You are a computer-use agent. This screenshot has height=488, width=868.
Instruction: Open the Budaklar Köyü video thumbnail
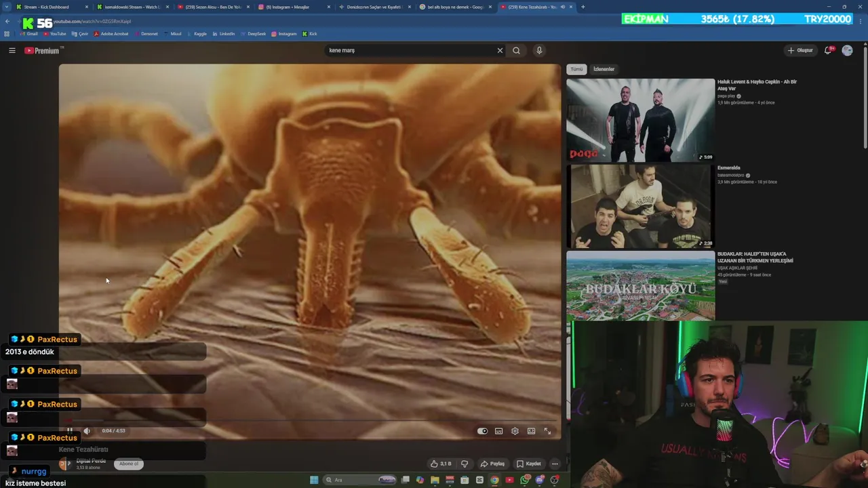pyautogui.click(x=640, y=286)
